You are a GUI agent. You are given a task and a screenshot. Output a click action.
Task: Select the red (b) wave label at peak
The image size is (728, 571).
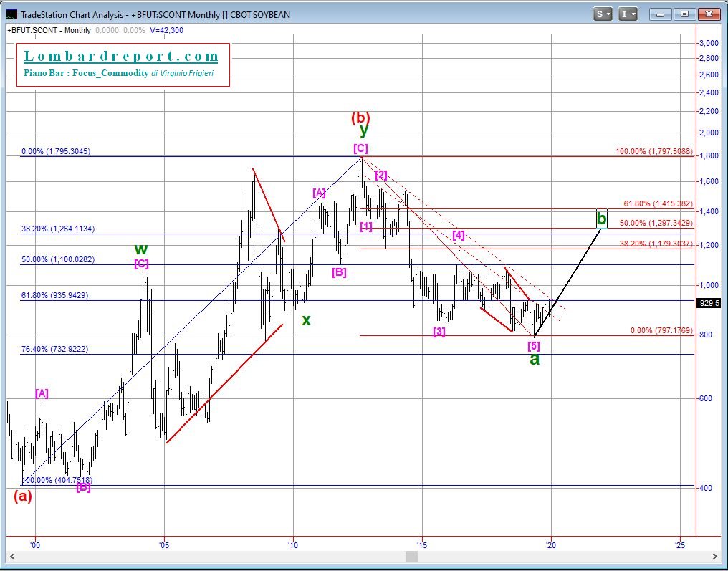tap(360, 117)
